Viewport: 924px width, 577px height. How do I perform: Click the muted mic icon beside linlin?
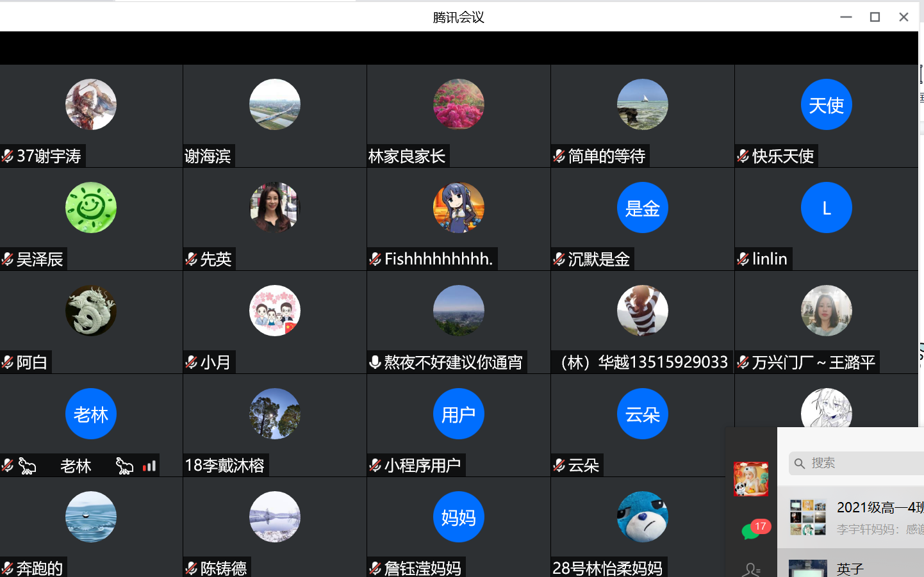[743, 259]
